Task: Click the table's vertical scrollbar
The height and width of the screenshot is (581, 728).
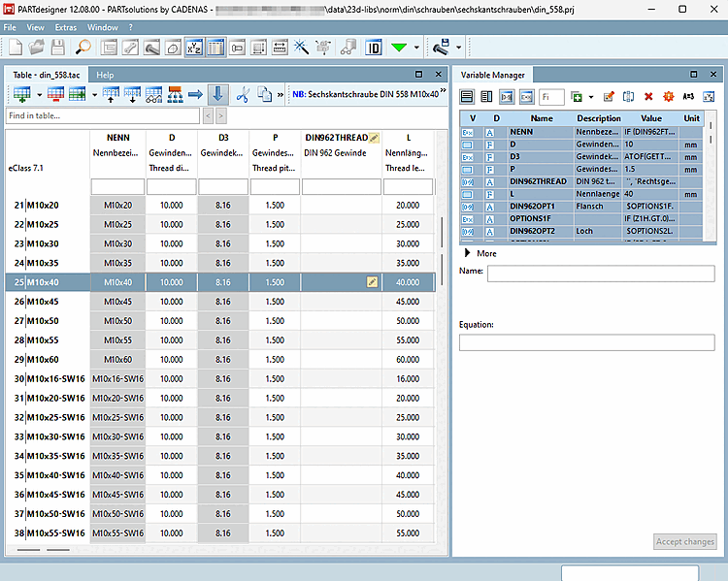Action: tap(442, 231)
